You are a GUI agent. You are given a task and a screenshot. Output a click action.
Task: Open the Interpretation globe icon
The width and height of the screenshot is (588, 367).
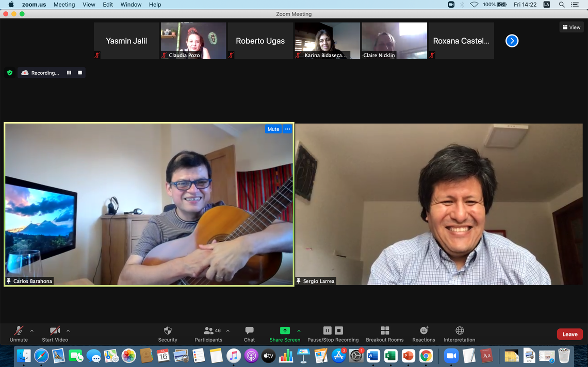point(459,331)
